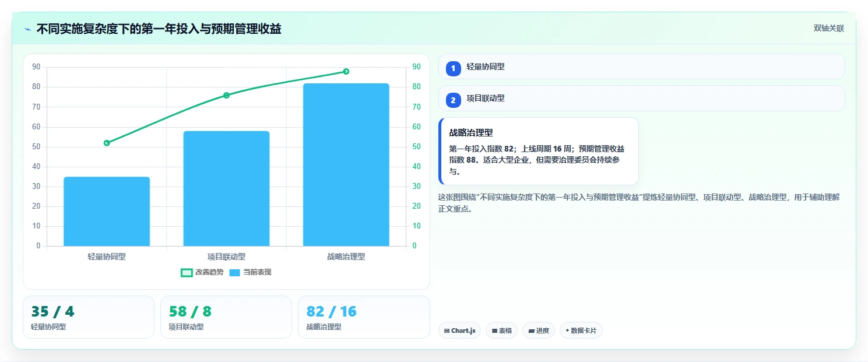Expand the 轻量协同型 accordion item

pos(641,66)
